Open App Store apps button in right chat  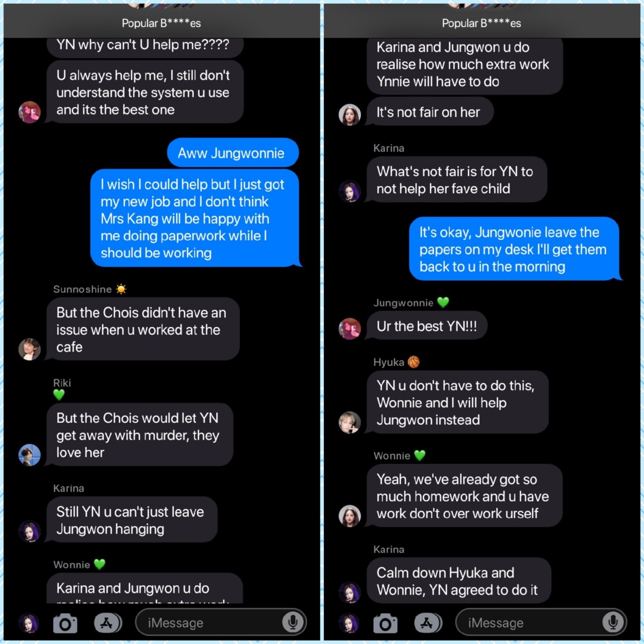click(428, 623)
